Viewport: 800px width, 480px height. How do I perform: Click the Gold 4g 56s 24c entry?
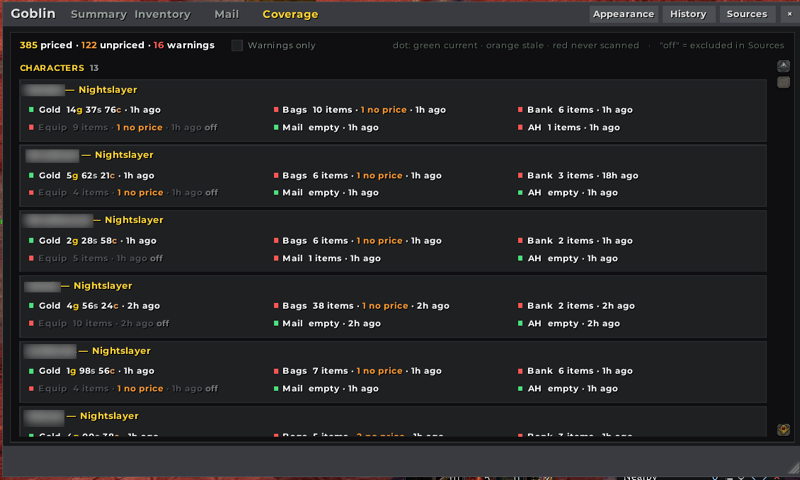(94, 306)
